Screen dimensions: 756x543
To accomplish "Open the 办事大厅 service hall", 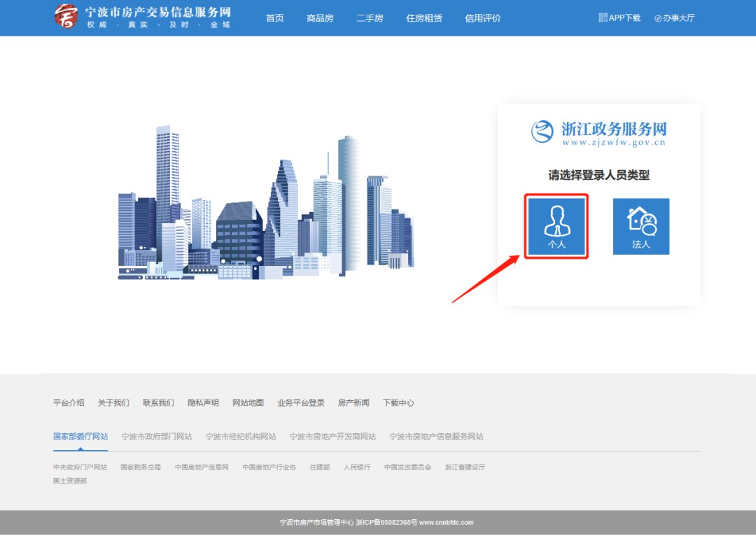I will click(x=674, y=18).
